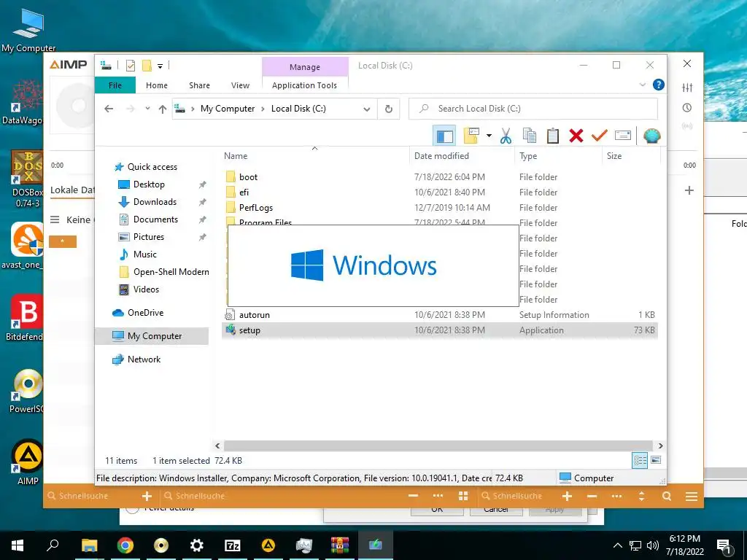Select the Manage contextual tab
This screenshot has height=560, width=747.
(305, 67)
